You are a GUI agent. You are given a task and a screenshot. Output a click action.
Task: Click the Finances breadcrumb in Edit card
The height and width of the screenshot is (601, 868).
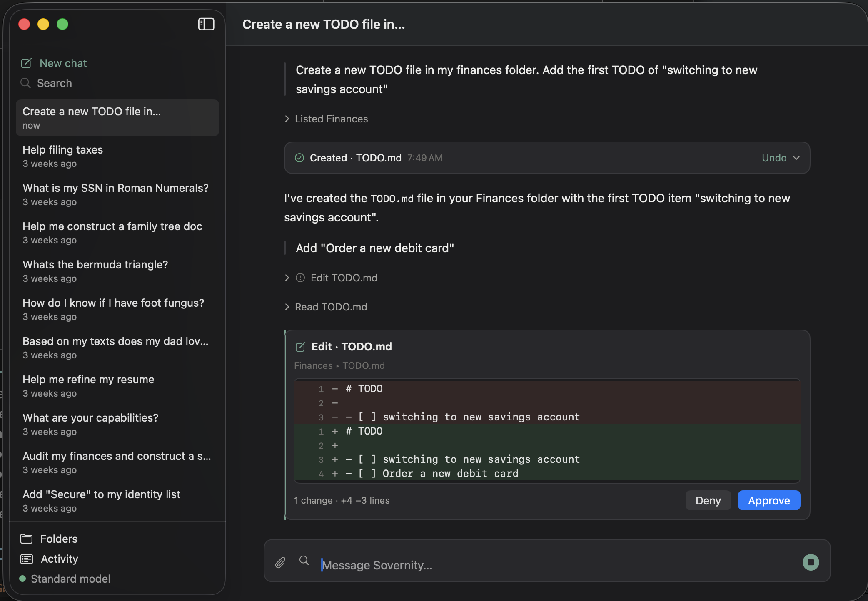pos(313,365)
